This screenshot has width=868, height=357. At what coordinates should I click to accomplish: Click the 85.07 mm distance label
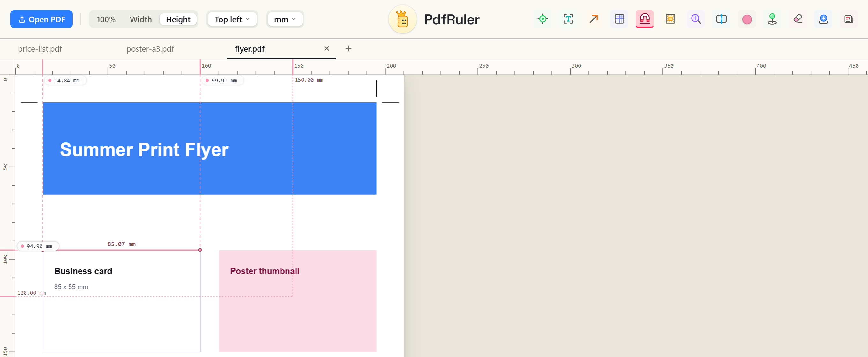coord(121,244)
